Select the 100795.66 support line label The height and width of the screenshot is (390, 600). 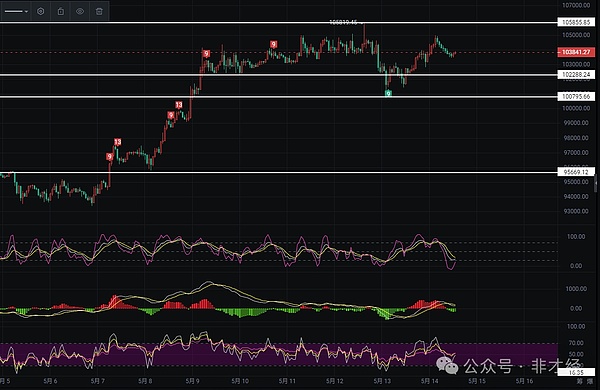pos(576,96)
